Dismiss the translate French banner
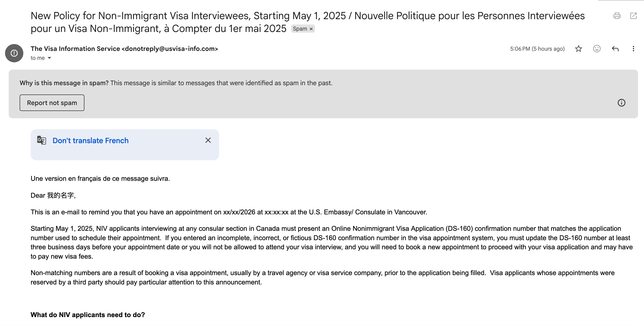644x326 pixels. [x=208, y=140]
